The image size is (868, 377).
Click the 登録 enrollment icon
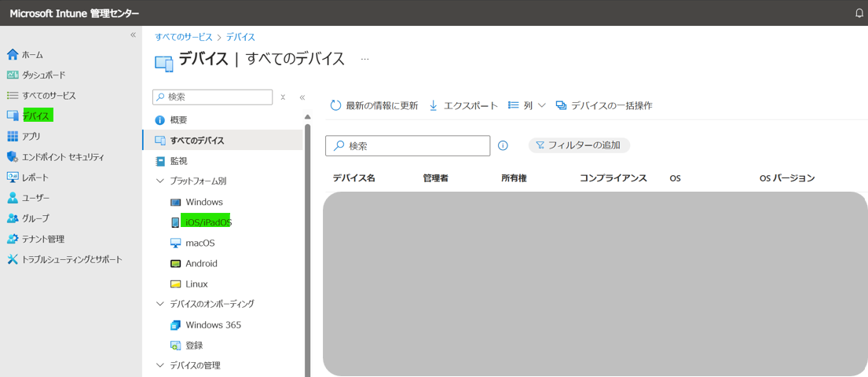[175, 346]
